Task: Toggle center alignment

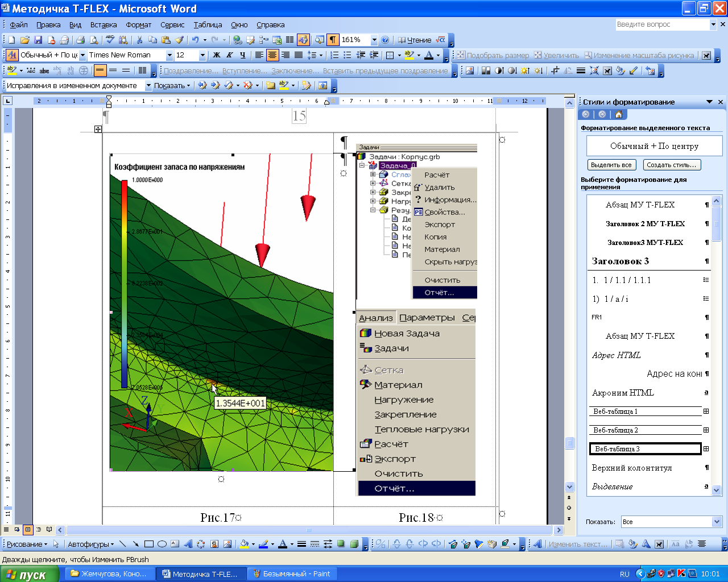Action: click(x=272, y=55)
